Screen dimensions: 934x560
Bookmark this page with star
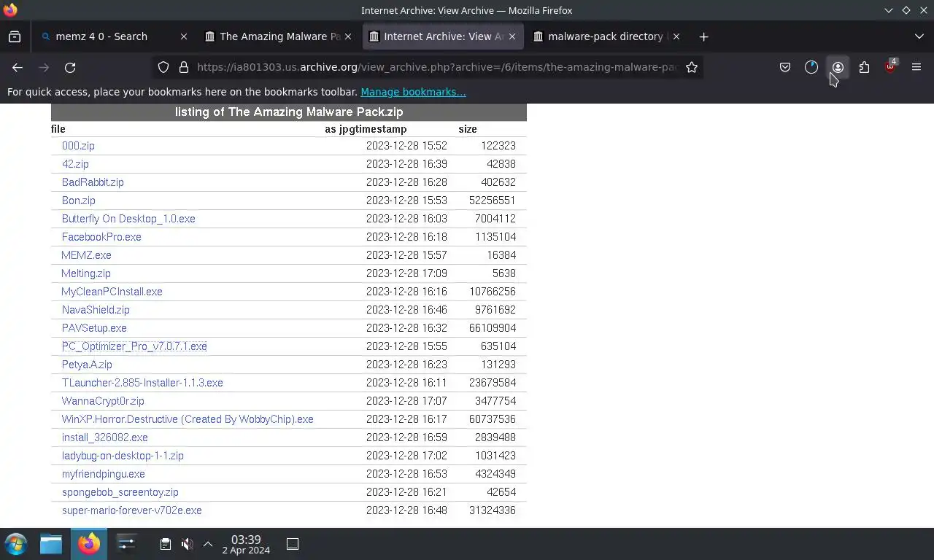(x=692, y=67)
